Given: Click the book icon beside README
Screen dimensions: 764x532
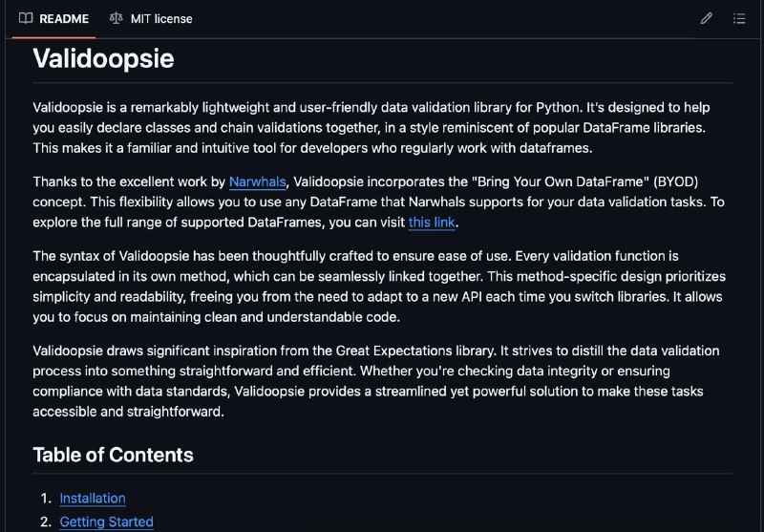Looking at the screenshot, I should pyautogui.click(x=26, y=18).
